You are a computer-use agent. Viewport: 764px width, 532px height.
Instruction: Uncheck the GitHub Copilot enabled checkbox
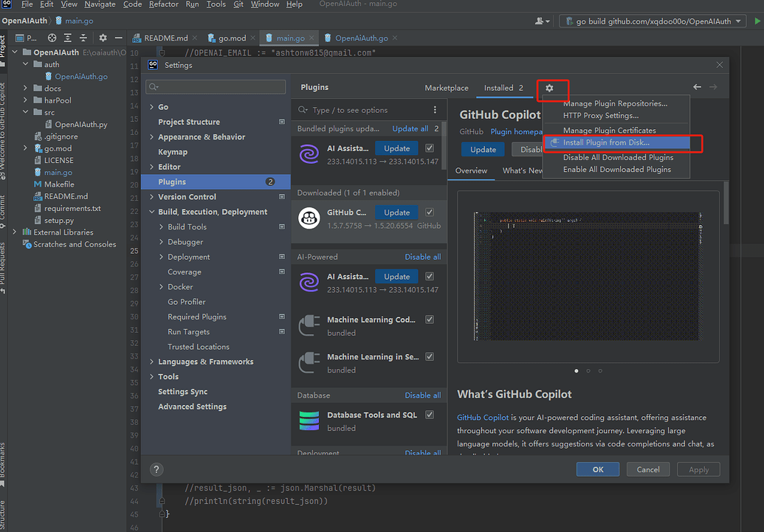tap(430, 212)
